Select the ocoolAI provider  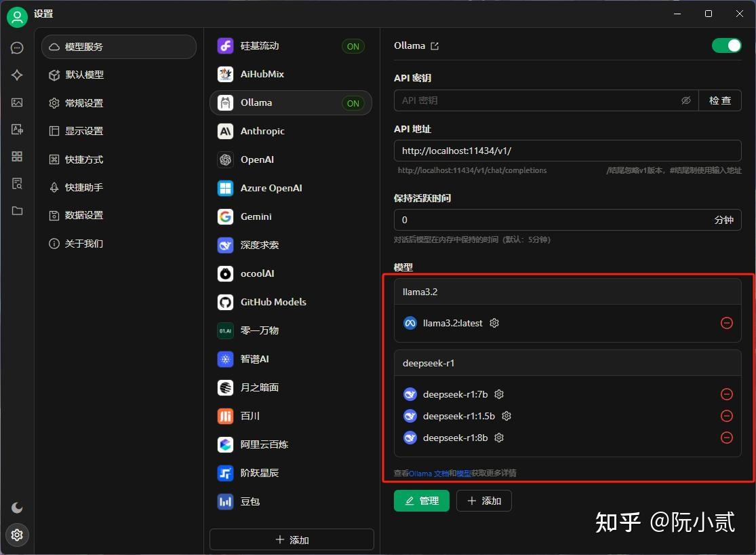click(x=291, y=273)
